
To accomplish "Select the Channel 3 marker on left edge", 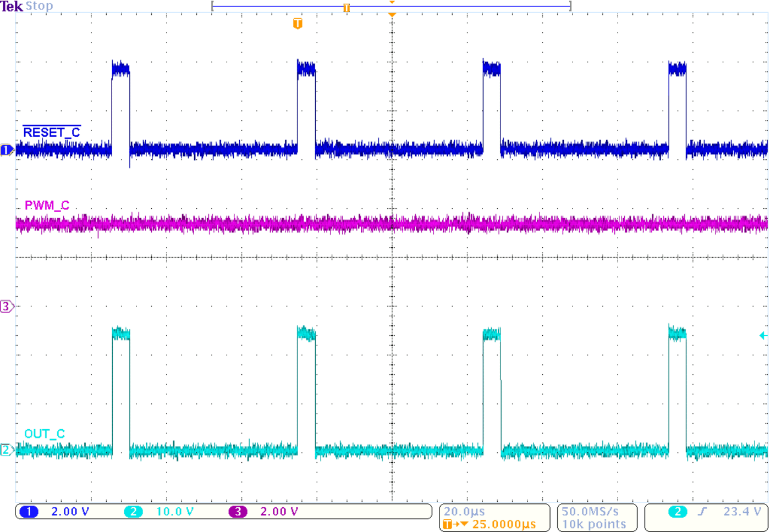I will click(x=7, y=306).
